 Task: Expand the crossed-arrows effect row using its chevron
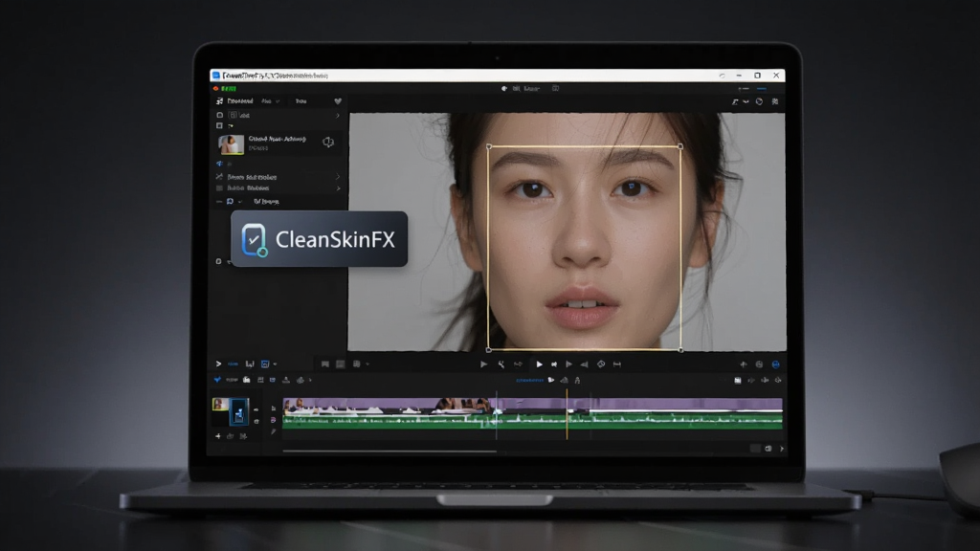pos(338,177)
